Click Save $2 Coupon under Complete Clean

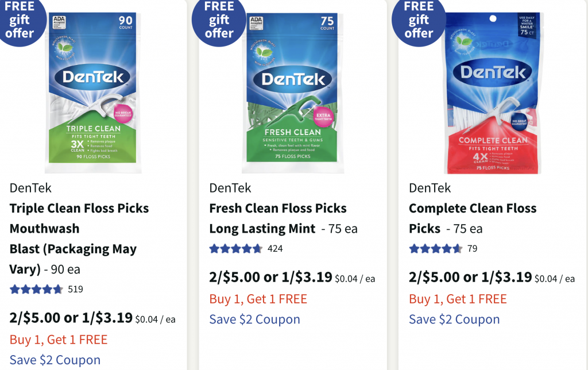click(454, 319)
